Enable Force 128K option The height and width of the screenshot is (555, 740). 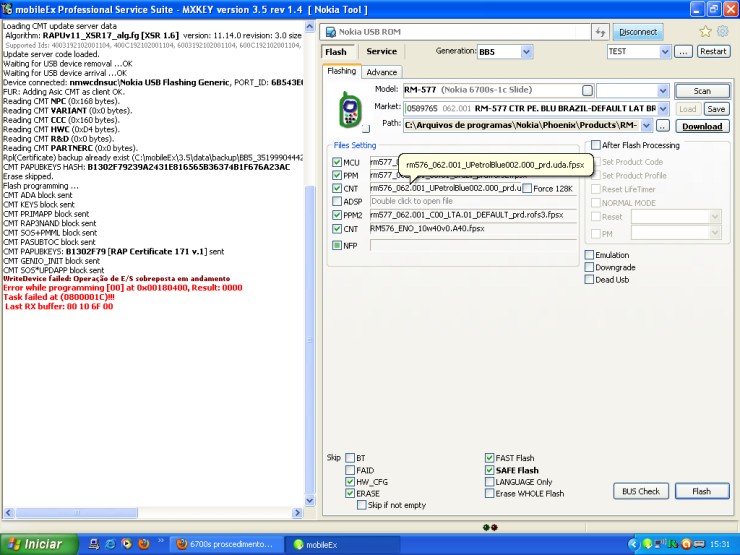[x=527, y=189]
